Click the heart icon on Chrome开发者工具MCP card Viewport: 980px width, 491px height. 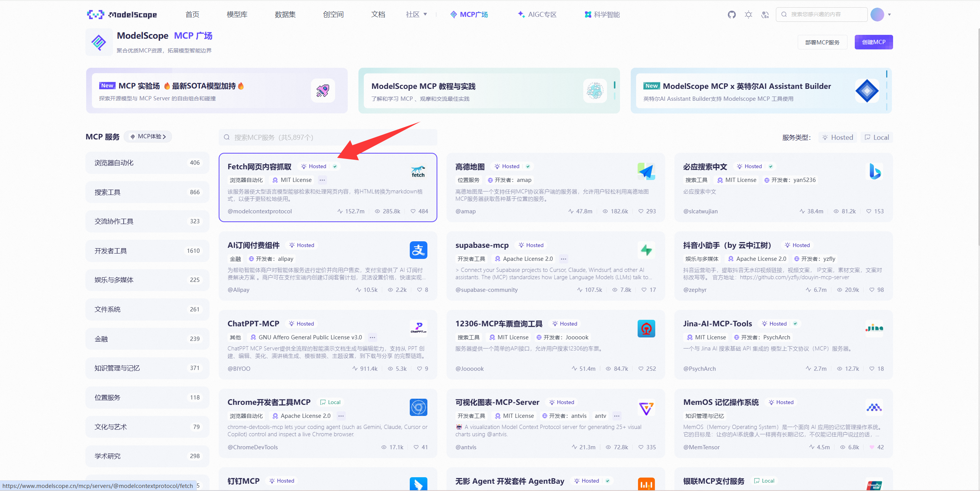point(416,447)
